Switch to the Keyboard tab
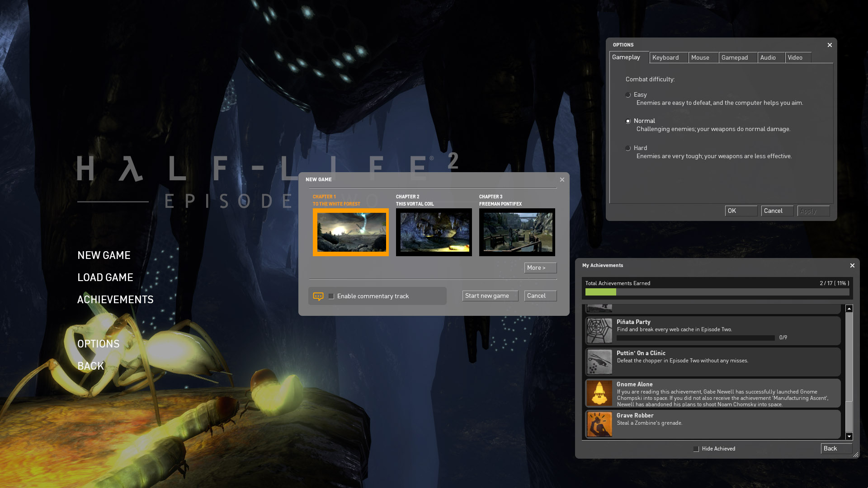The width and height of the screenshot is (868, 488). tap(668, 58)
